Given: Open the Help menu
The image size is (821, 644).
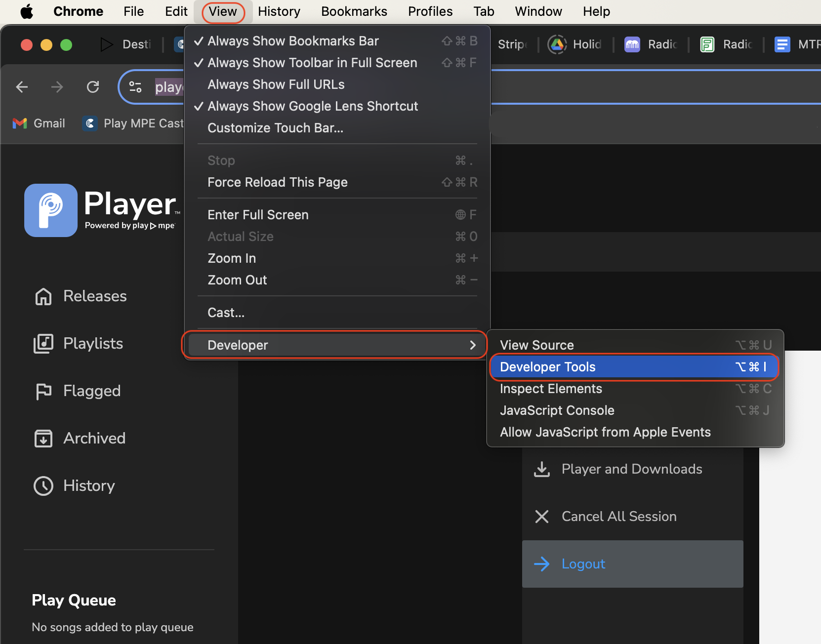Looking at the screenshot, I should [x=596, y=11].
